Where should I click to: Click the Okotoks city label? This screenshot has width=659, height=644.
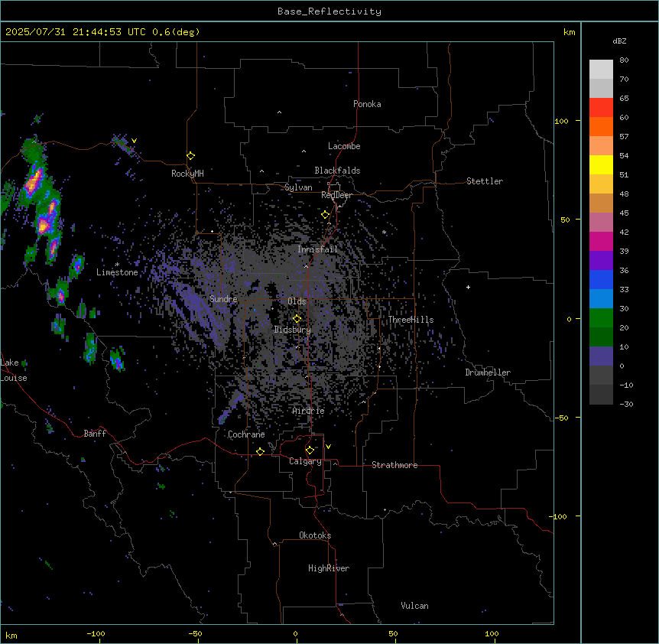[315, 535]
